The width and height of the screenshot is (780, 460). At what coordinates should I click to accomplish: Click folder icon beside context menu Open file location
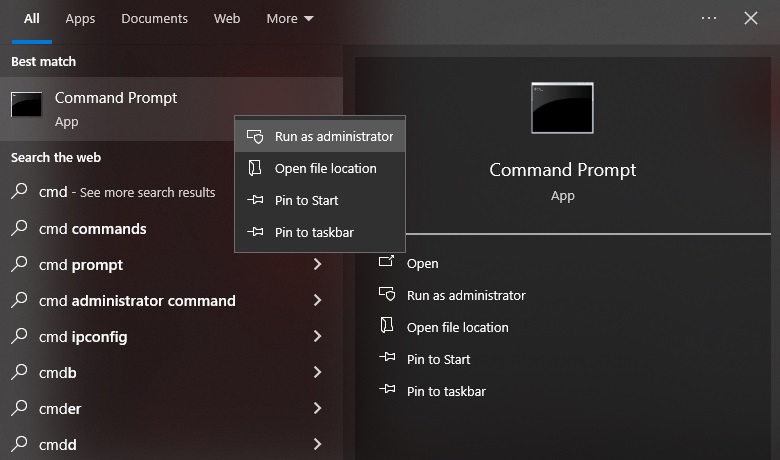point(255,168)
